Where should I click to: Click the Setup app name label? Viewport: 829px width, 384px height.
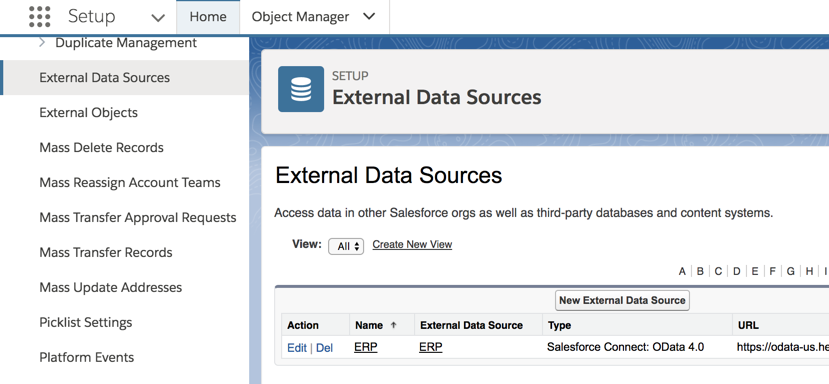coord(91,17)
